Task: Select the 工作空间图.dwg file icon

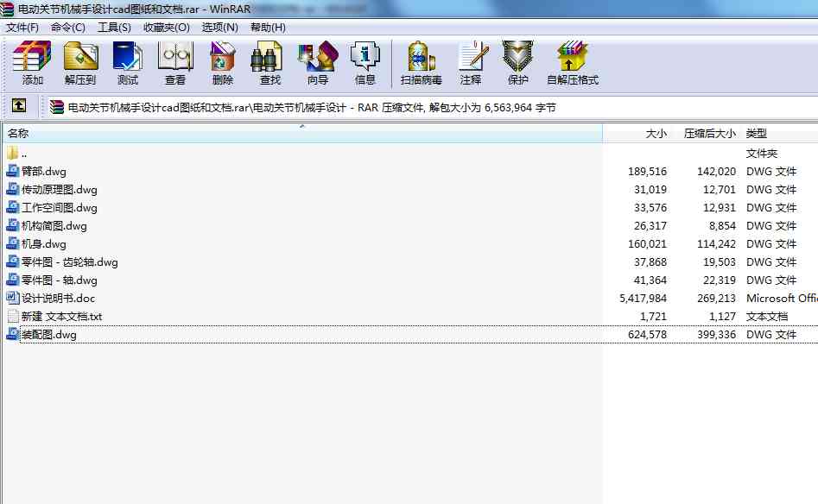Action: click(12, 207)
